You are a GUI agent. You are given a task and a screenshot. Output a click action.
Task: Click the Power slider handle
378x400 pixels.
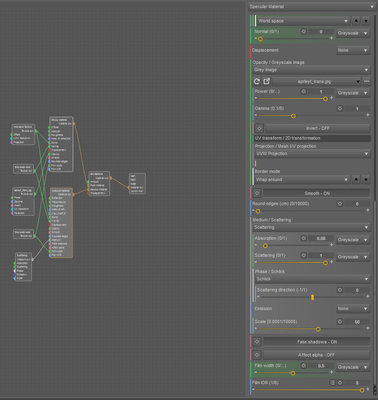pos(325,99)
